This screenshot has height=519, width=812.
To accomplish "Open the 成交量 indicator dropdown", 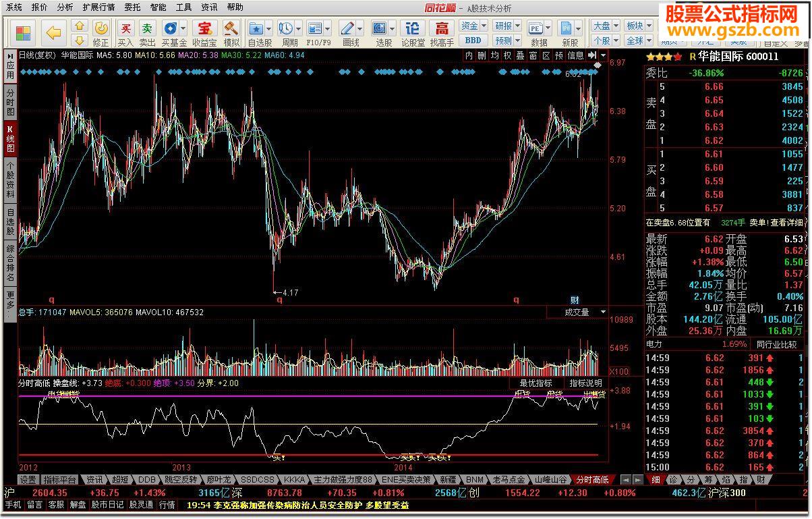I will (x=577, y=312).
